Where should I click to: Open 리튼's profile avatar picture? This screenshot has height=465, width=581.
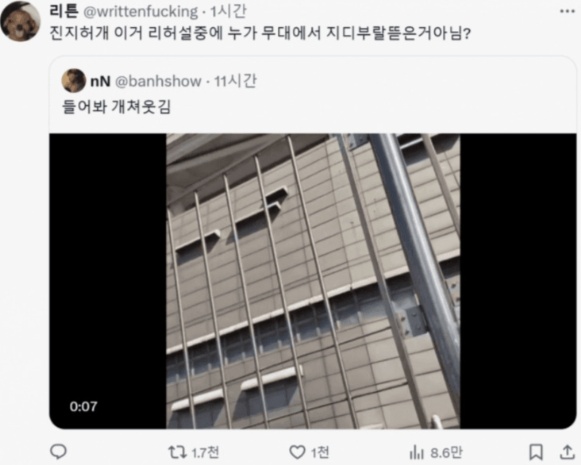pyautogui.click(x=20, y=21)
